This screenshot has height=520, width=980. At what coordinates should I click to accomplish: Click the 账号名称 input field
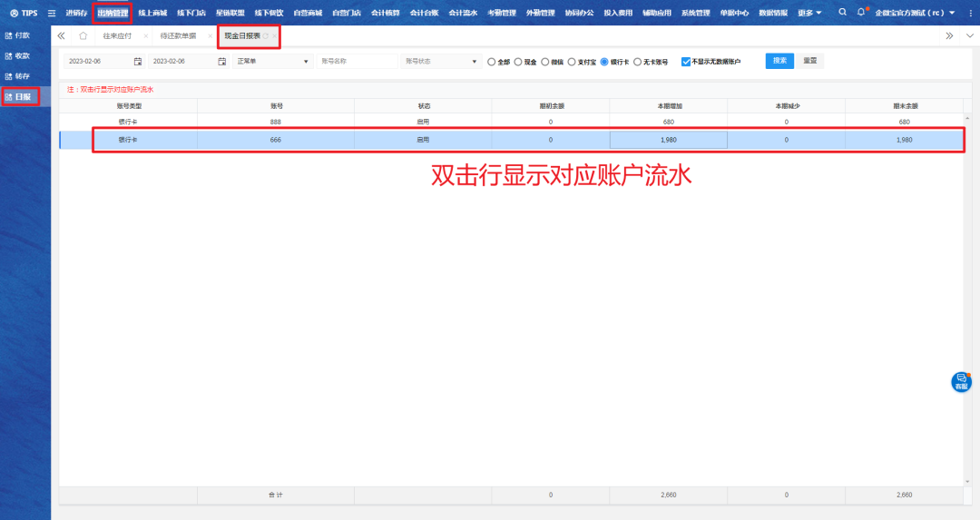click(x=357, y=62)
